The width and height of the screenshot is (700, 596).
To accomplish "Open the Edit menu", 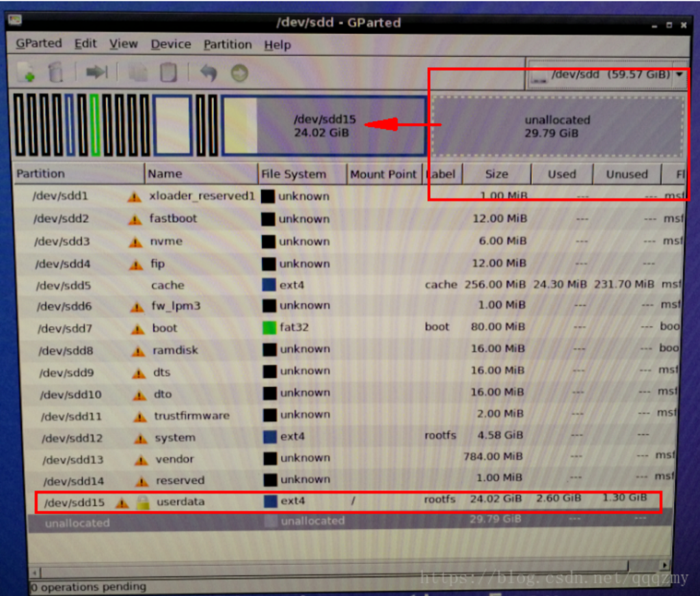I will [x=85, y=44].
